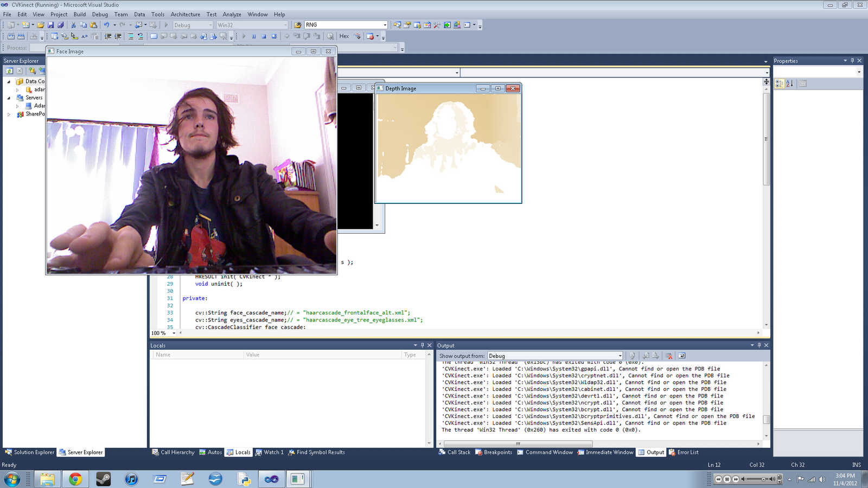Open the Architecture menu
Screen dimensions: 868x488
[x=185, y=14]
